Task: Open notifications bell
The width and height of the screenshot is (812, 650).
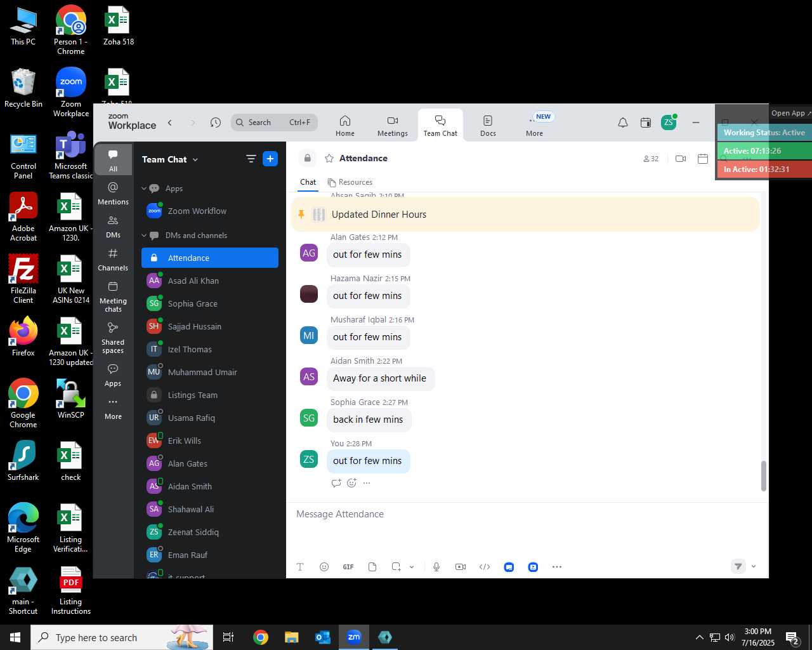Action: 623,123
